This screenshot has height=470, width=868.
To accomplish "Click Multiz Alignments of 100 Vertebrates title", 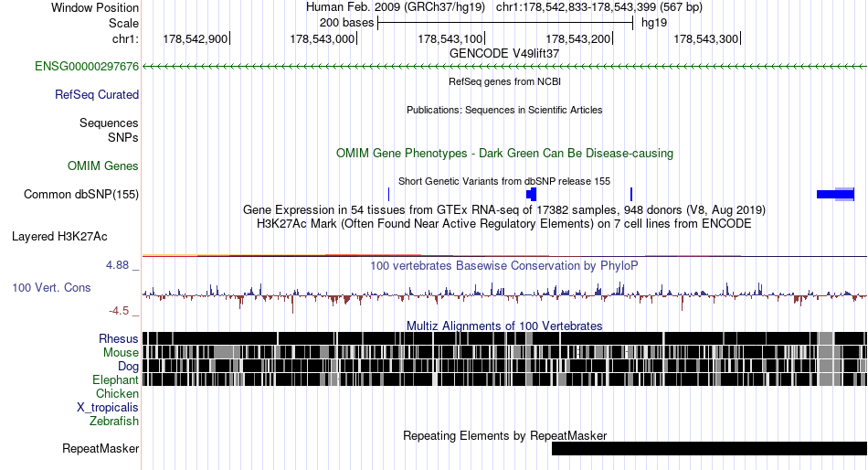I will pos(504,326).
